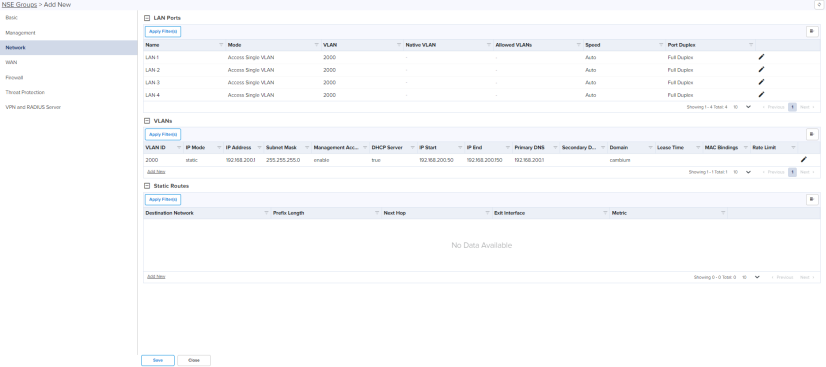Filter VLANs by Subnet Mask column
826x367 pixels.
(306, 147)
